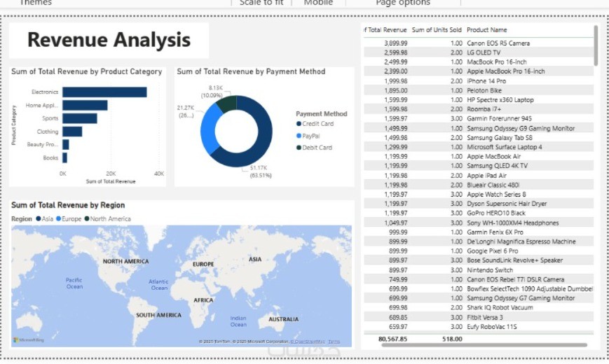Select the Sports bar in the chart
This screenshot has height=364, width=609.
[x=80, y=118]
